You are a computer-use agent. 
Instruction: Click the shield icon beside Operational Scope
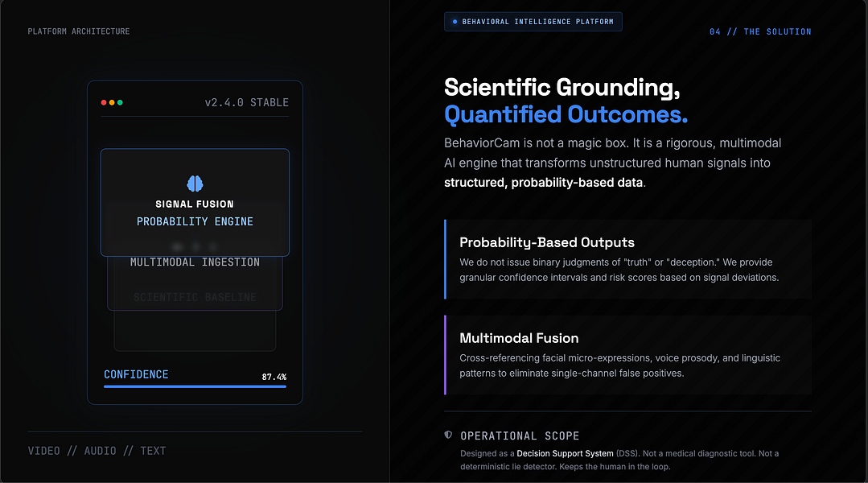(448, 435)
